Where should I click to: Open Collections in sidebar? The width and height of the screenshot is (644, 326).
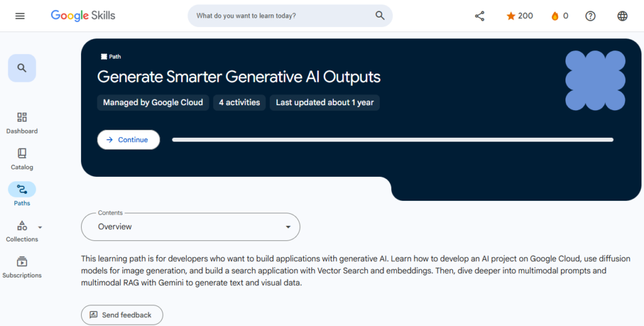(22, 231)
